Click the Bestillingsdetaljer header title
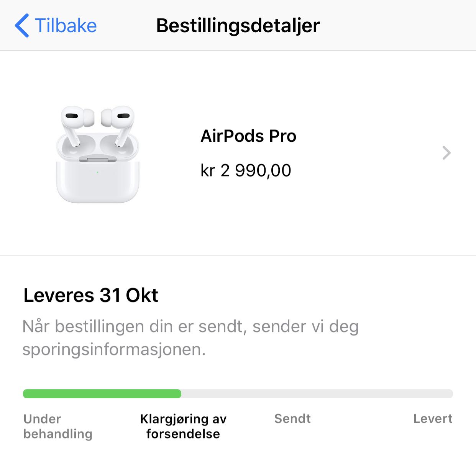This screenshot has width=476, height=463. coord(238,26)
